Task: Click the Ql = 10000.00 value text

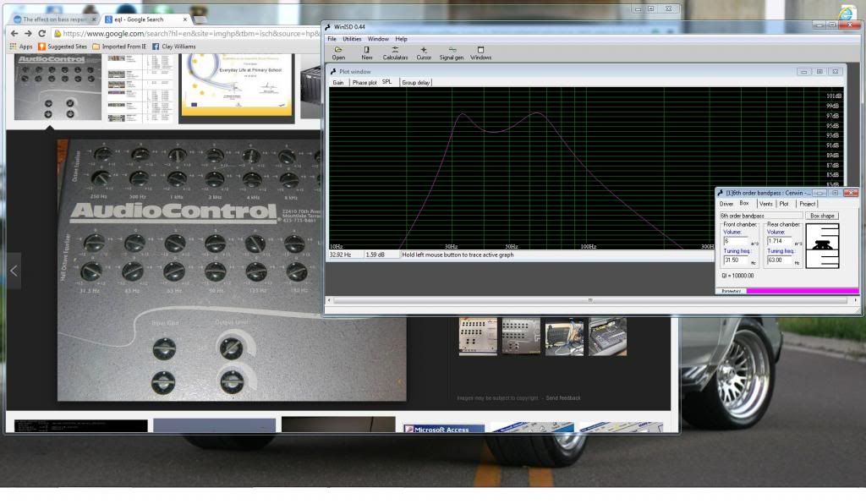Action: coord(737,276)
